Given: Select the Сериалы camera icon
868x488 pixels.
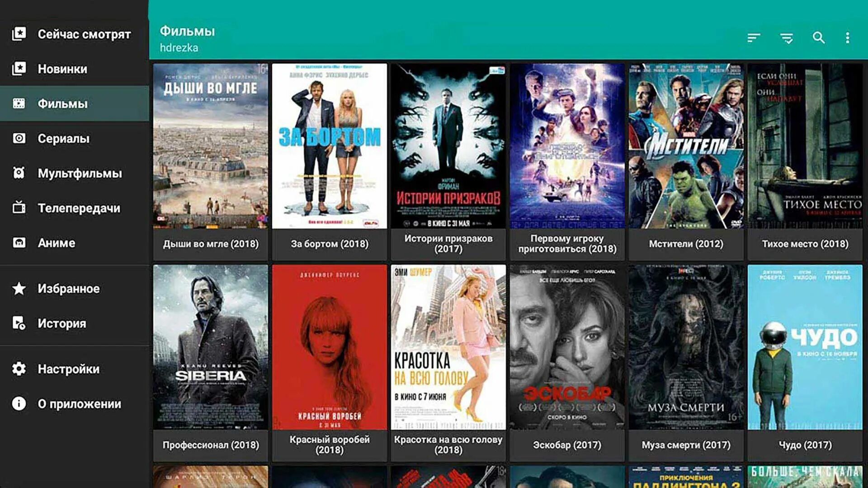Looking at the screenshot, I should (x=19, y=138).
